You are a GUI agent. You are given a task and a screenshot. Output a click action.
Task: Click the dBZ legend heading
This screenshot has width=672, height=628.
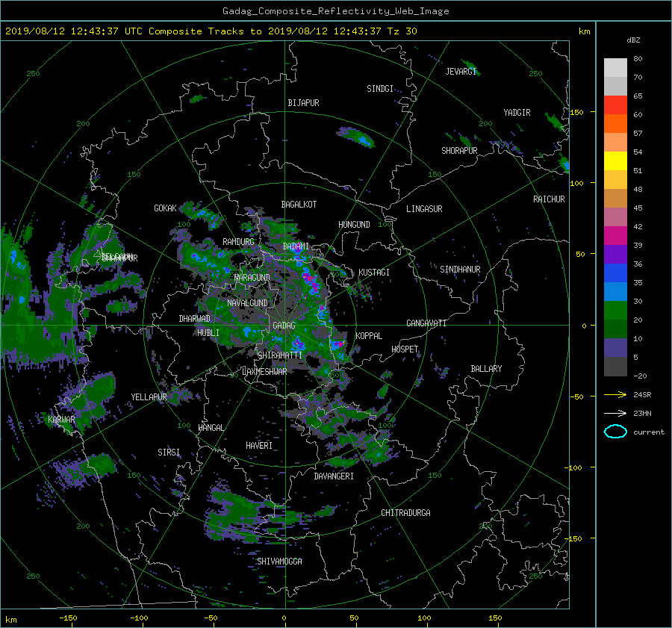633,40
